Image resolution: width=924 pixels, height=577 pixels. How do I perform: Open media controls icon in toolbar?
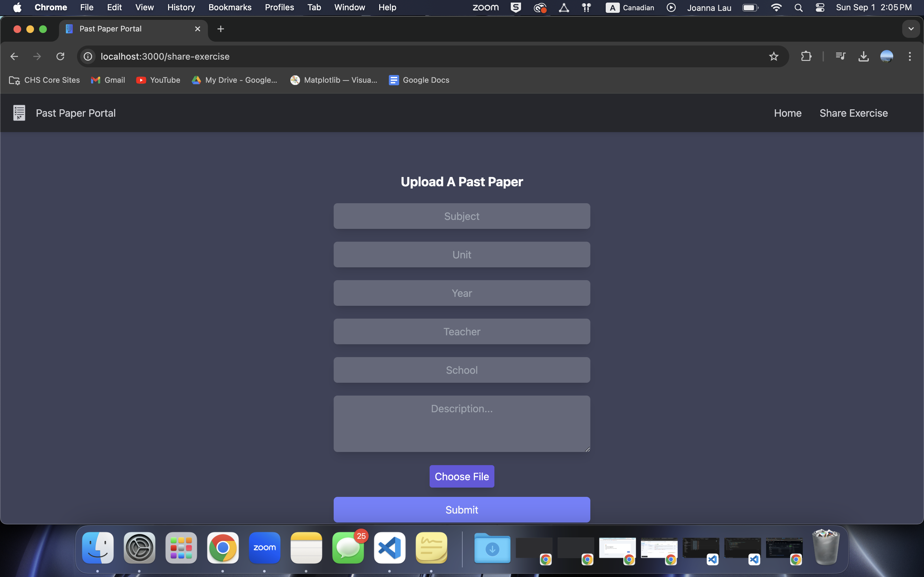[840, 56]
